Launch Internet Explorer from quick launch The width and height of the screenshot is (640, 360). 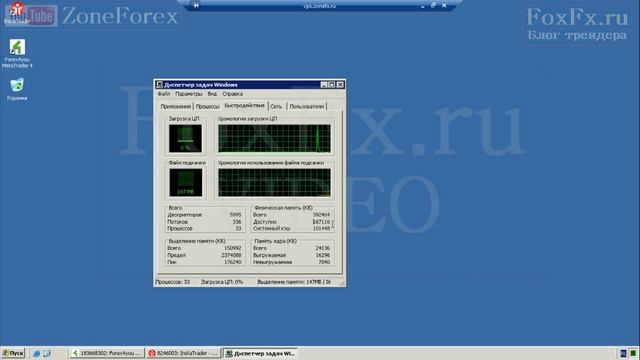click(x=37, y=353)
